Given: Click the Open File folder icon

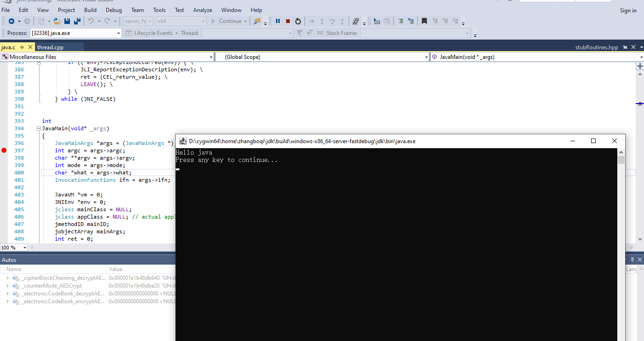Looking at the screenshot, I should [x=57, y=21].
